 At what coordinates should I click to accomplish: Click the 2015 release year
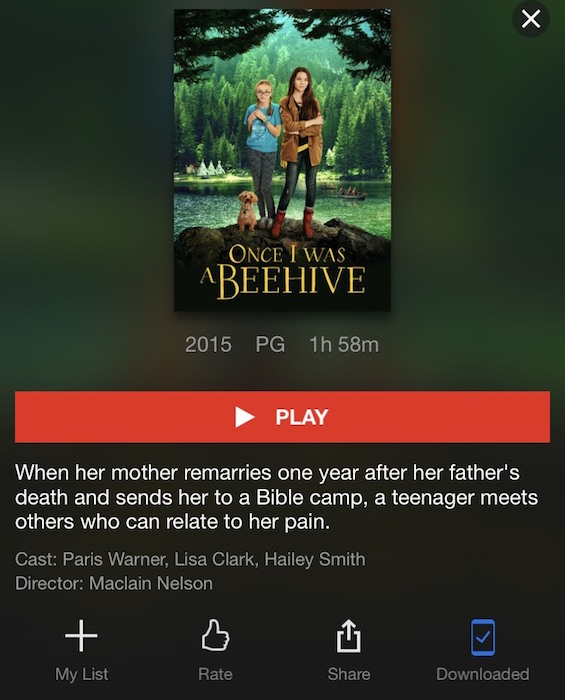point(208,344)
